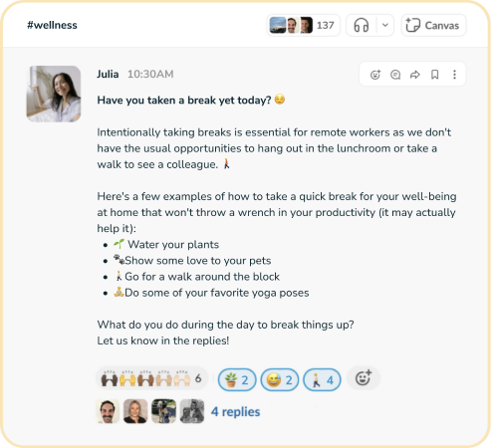Click the blonde woman's reply avatar
491x448 pixels.
[135, 411]
